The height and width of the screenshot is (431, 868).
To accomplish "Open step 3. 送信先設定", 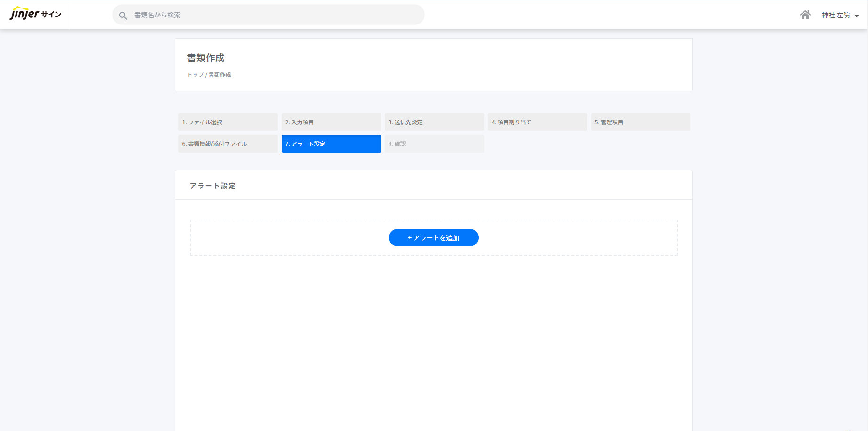I will coord(434,122).
